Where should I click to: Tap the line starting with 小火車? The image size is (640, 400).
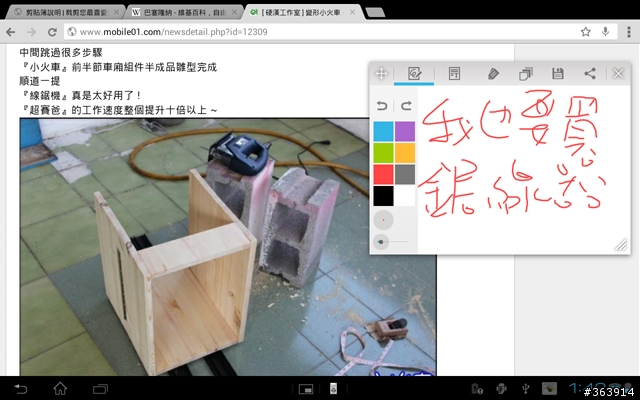[x=118, y=67]
